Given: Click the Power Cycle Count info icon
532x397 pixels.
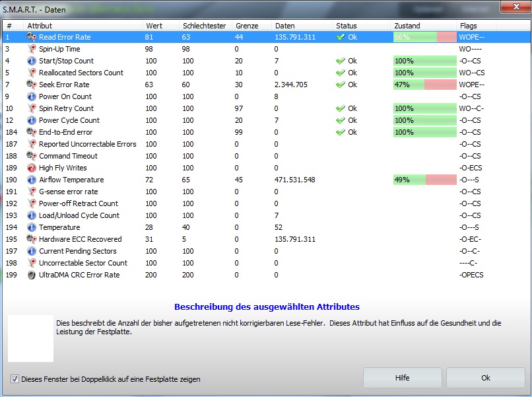Looking at the screenshot, I should [32, 120].
